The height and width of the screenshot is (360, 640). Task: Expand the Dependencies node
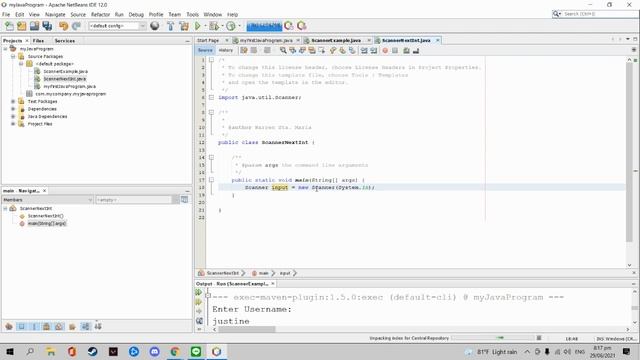pyautogui.click(x=13, y=109)
